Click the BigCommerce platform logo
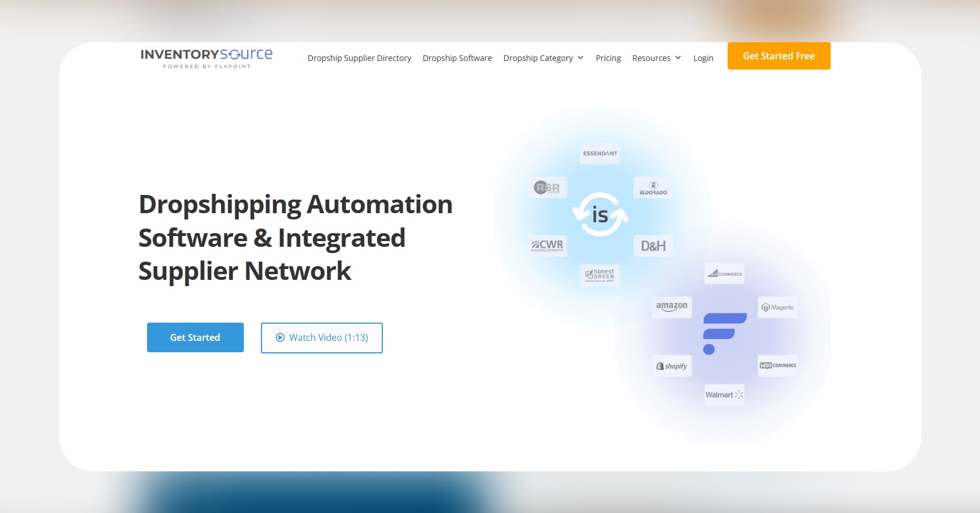 point(724,274)
